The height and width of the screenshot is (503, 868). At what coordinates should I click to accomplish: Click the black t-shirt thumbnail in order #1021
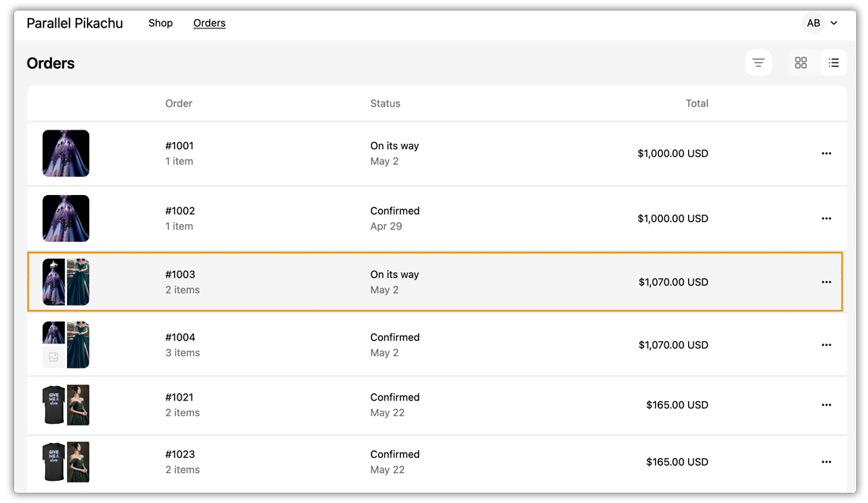point(54,405)
